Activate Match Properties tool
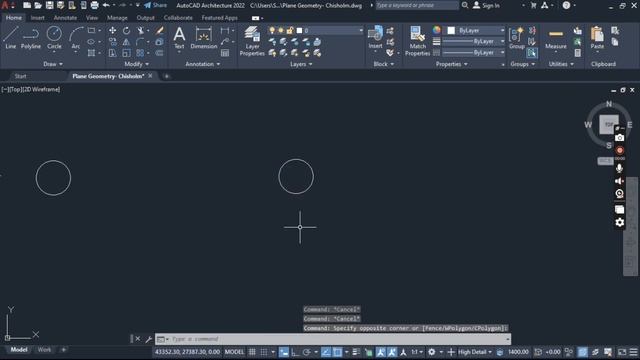This screenshot has height=360, width=640. click(x=418, y=41)
